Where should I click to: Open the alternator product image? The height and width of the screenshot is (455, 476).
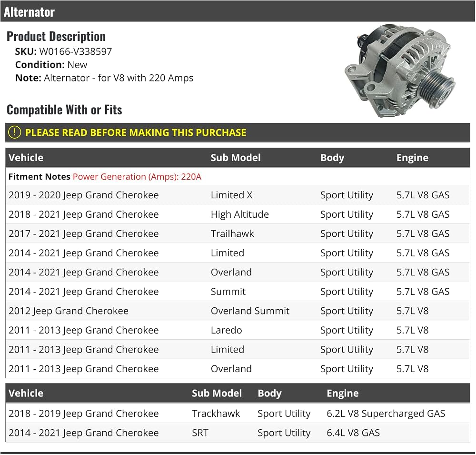(x=397, y=71)
